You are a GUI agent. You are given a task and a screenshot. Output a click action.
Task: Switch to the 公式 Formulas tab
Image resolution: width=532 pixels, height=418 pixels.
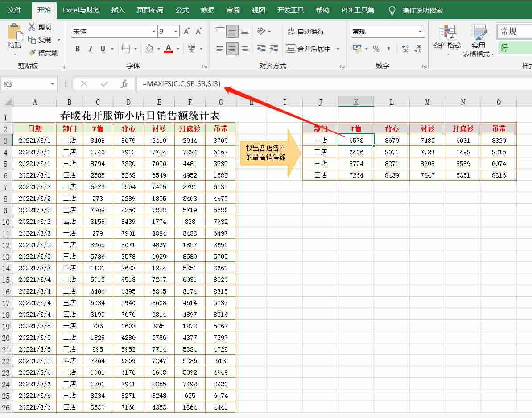coord(182,10)
